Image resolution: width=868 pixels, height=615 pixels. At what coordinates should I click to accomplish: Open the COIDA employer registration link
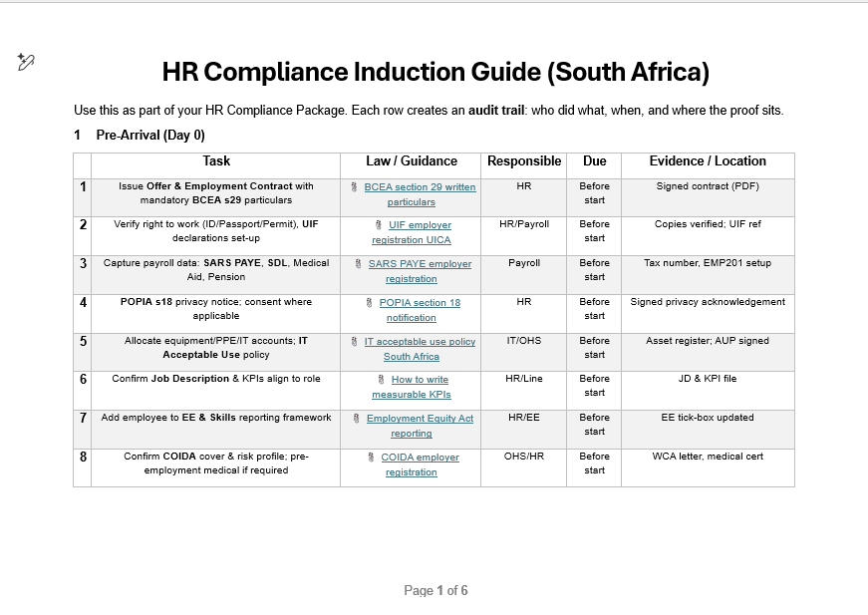(420, 458)
